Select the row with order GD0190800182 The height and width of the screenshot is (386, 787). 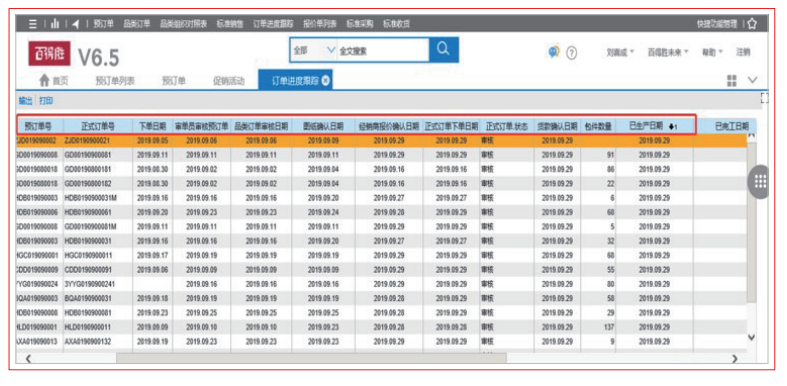click(380, 183)
